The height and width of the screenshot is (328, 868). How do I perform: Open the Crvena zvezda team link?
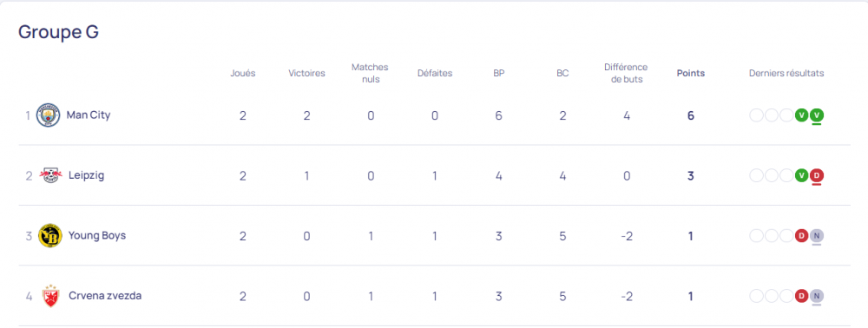click(x=105, y=296)
